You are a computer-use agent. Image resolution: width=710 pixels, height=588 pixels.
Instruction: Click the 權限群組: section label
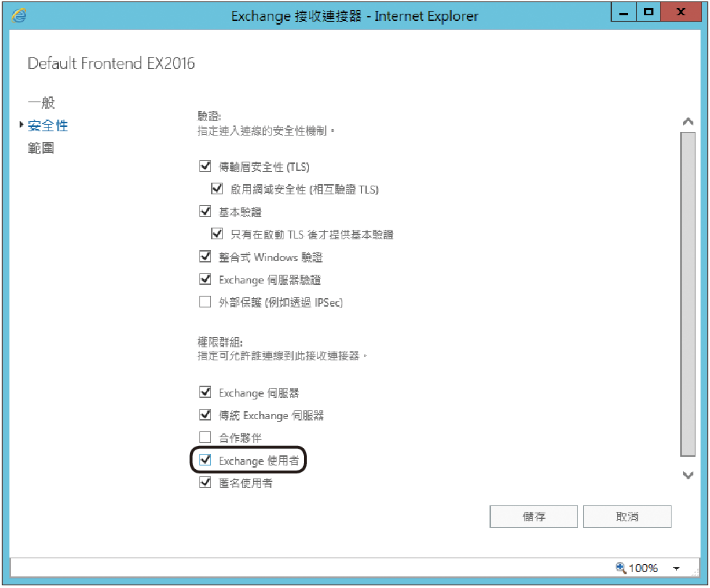[220, 341]
